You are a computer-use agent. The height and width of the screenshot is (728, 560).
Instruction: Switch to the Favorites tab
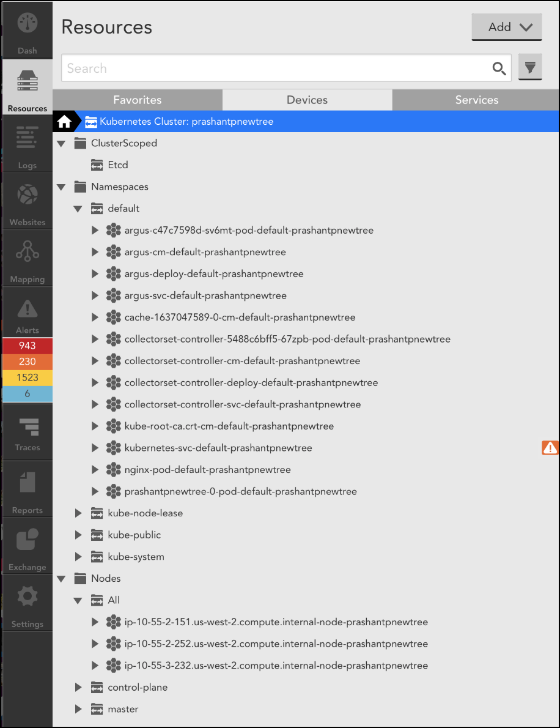coord(137,100)
